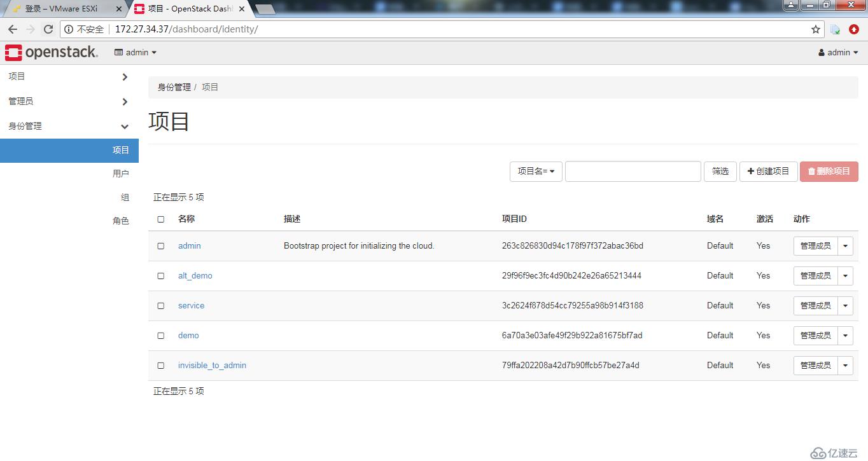Click 管理成员 for the admin project

[815, 246]
